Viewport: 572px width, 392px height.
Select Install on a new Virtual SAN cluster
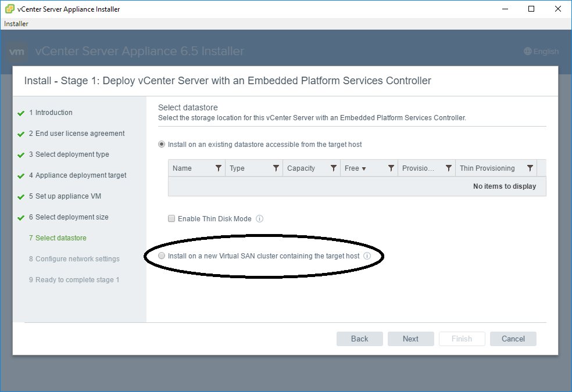161,256
